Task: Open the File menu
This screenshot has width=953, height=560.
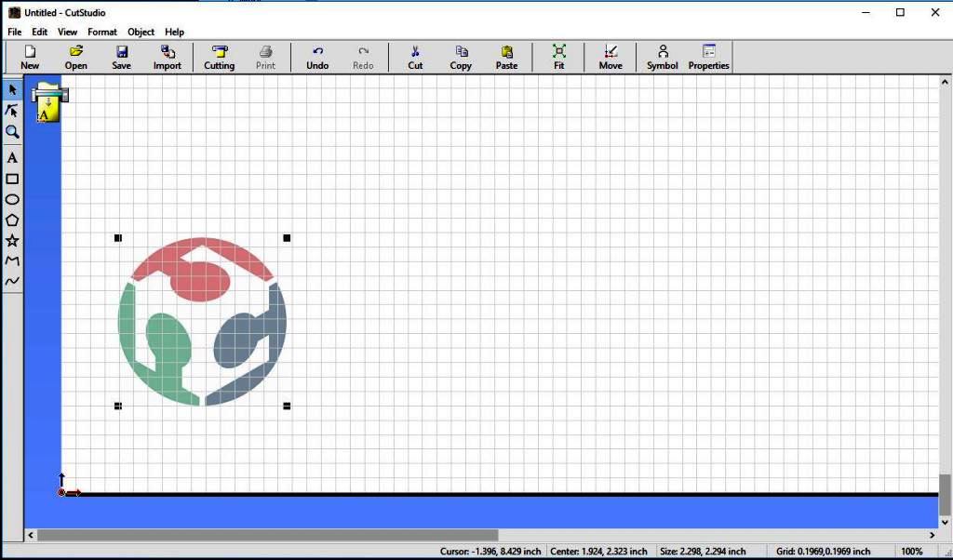Action: pyautogui.click(x=15, y=32)
